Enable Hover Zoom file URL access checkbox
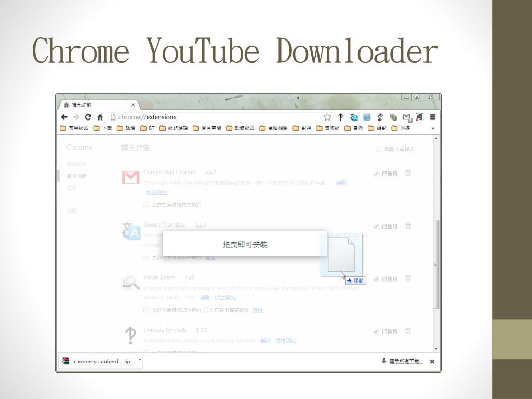The image size is (532, 399). click(205, 310)
